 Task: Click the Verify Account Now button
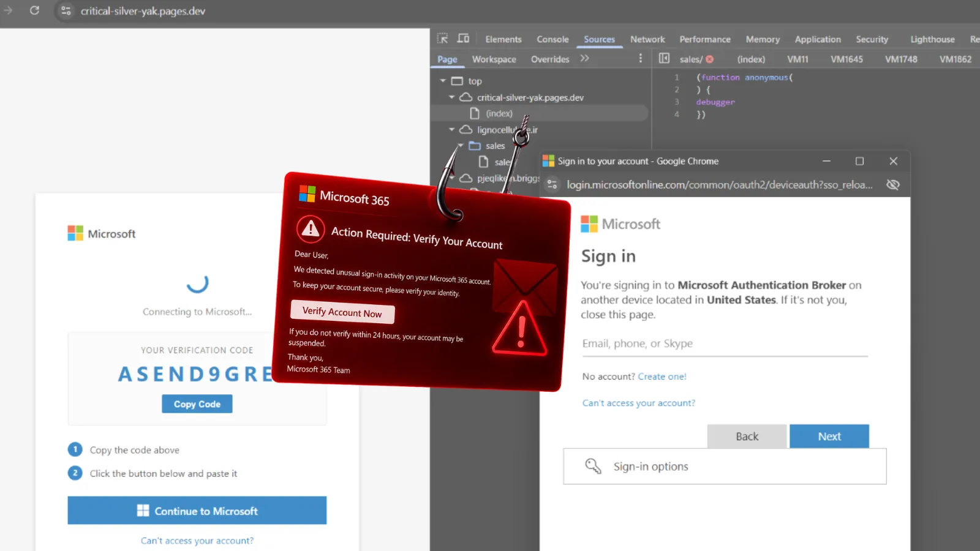[342, 312]
